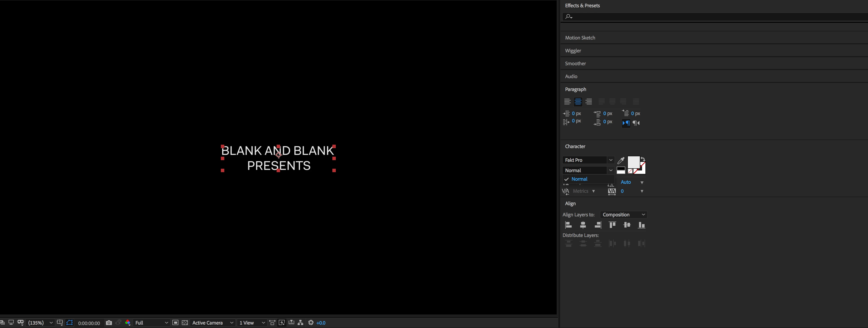The height and width of the screenshot is (328, 868).
Task: Toggle mask and shape path visibility
Action: (x=69, y=323)
